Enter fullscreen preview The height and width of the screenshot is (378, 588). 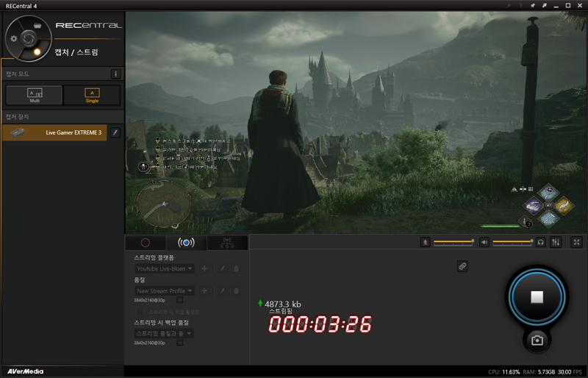(x=576, y=242)
